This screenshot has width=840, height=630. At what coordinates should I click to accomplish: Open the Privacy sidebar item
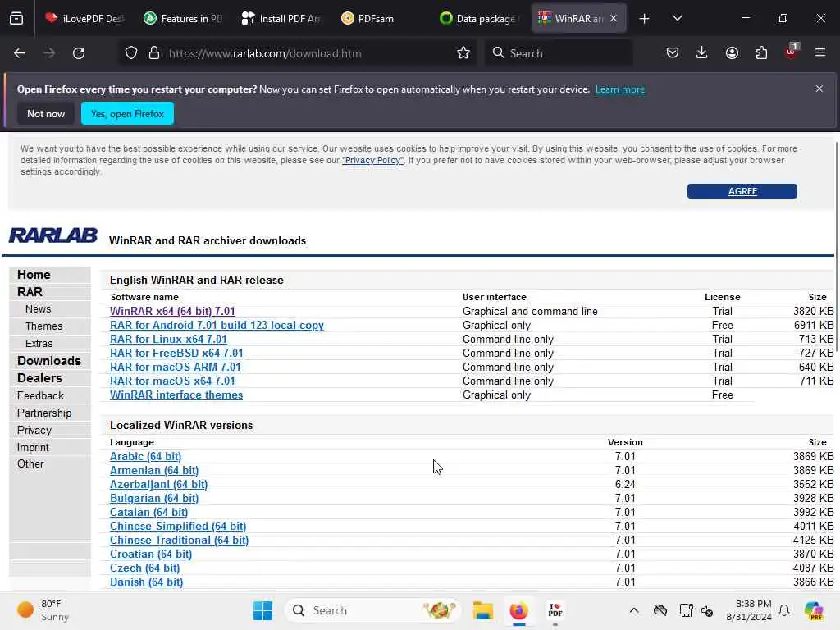click(34, 430)
